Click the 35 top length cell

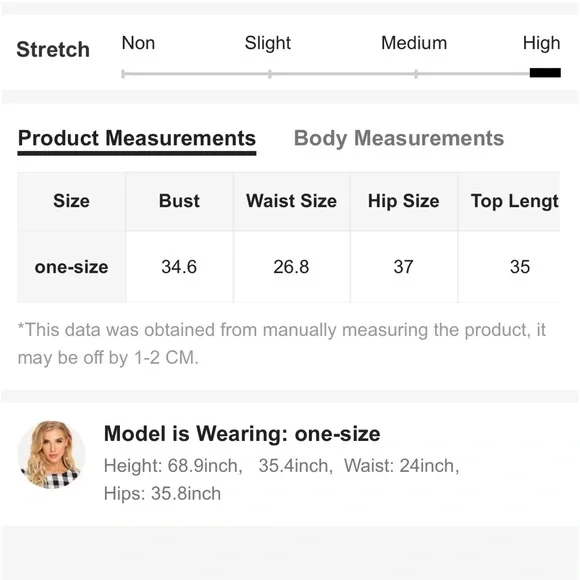click(x=509, y=267)
